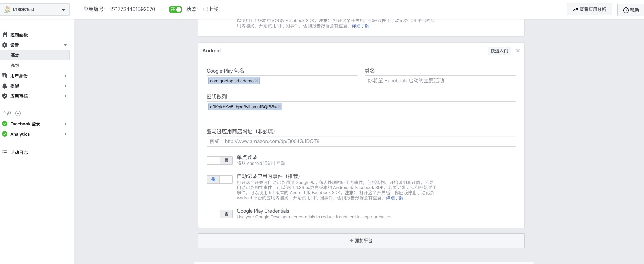Click green check icon beside Analytics

point(5,134)
